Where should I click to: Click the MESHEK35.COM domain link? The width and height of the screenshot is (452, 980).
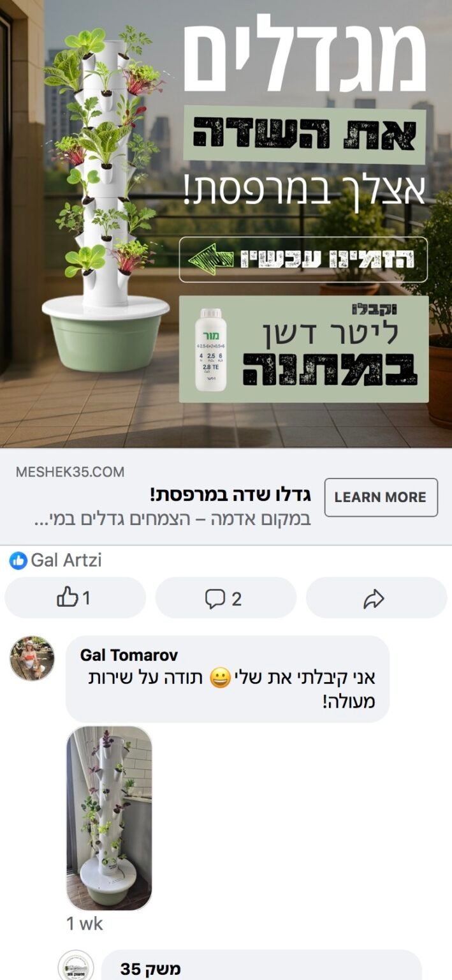pyautogui.click(x=70, y=472)
